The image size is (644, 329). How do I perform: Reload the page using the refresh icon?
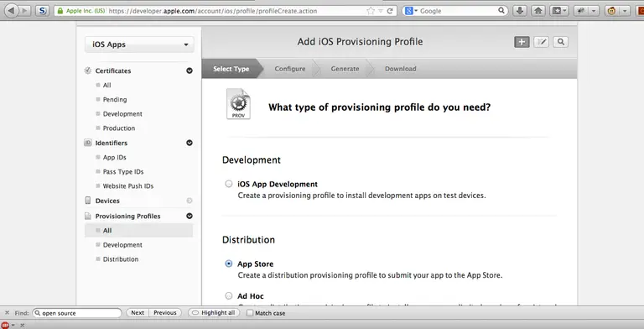point(390,11)
